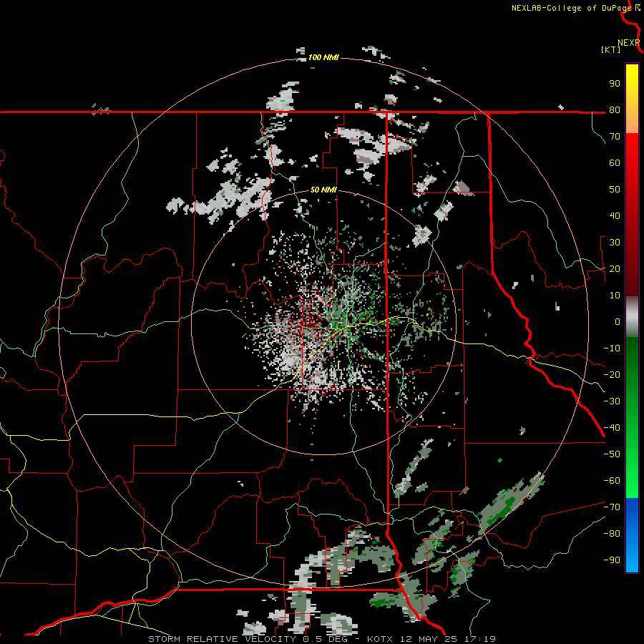Click the 10 value on the velocity scale
Screen dimensions: 644x644
(x=615, y=296)
